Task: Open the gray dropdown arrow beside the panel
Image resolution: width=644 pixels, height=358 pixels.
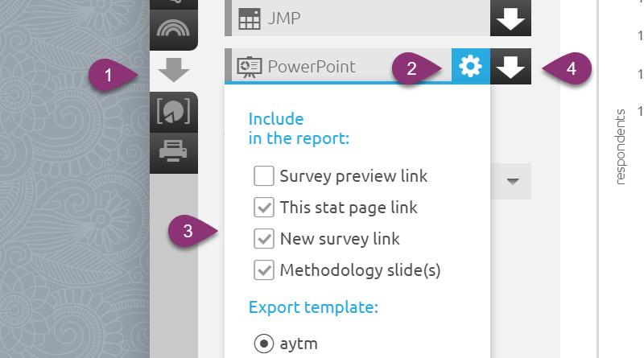Action: coord(512,182)
